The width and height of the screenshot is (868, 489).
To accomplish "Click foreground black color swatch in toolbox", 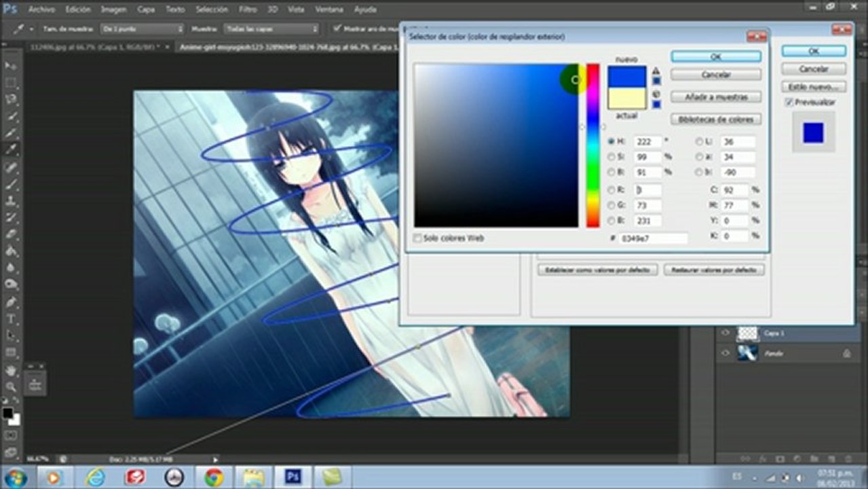I will [7, 413].
